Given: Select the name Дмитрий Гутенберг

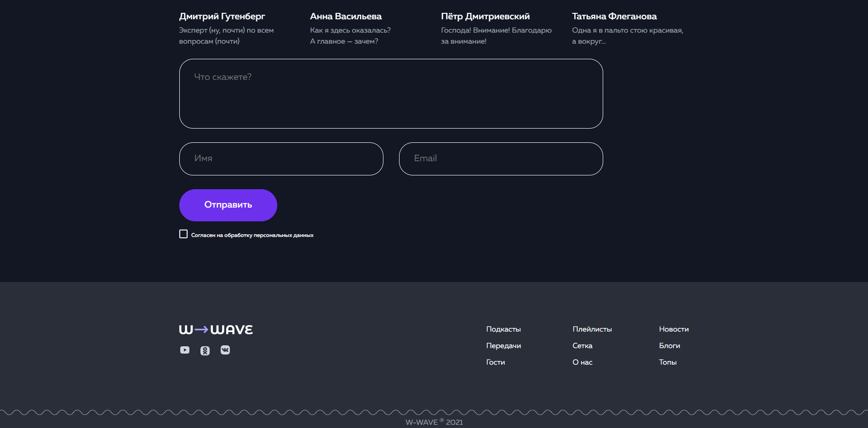Looking at the screenshot, I should pos(222,16).
